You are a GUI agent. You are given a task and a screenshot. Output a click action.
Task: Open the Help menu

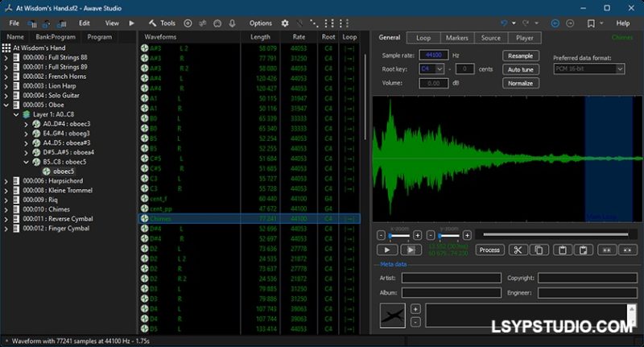tap(622, 23)
